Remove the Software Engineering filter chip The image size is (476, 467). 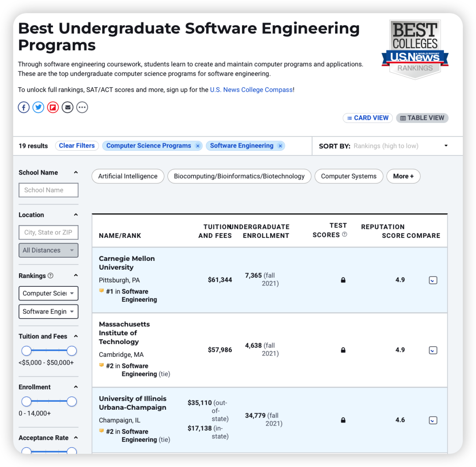tap(280, 146)
